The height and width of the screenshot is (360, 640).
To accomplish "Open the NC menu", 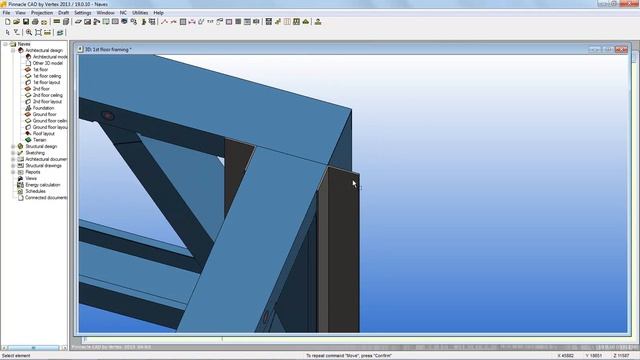I will (123, 13).
